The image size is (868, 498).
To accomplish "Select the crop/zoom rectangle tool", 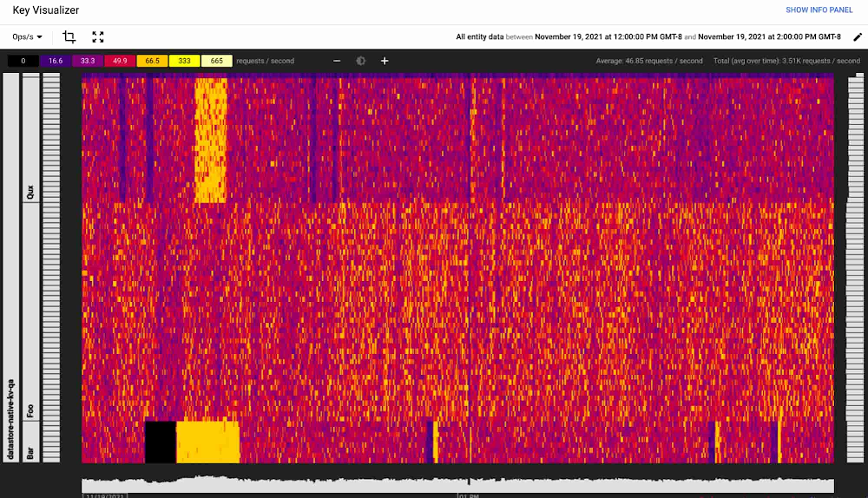I will coord(69,37).
